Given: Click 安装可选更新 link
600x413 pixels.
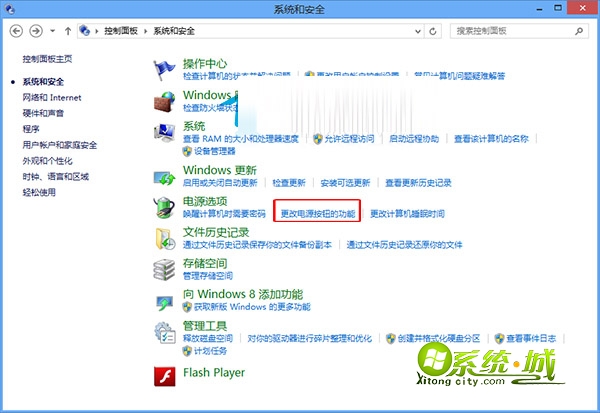Looking at the screenshot, I should pos(346,183).
